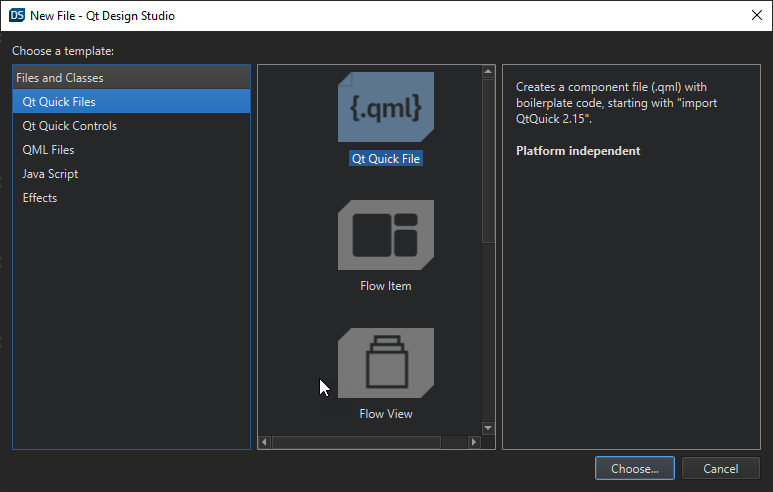773x492 pixels.
Task: Click the Platform independent text
Action: click(578, 151)
